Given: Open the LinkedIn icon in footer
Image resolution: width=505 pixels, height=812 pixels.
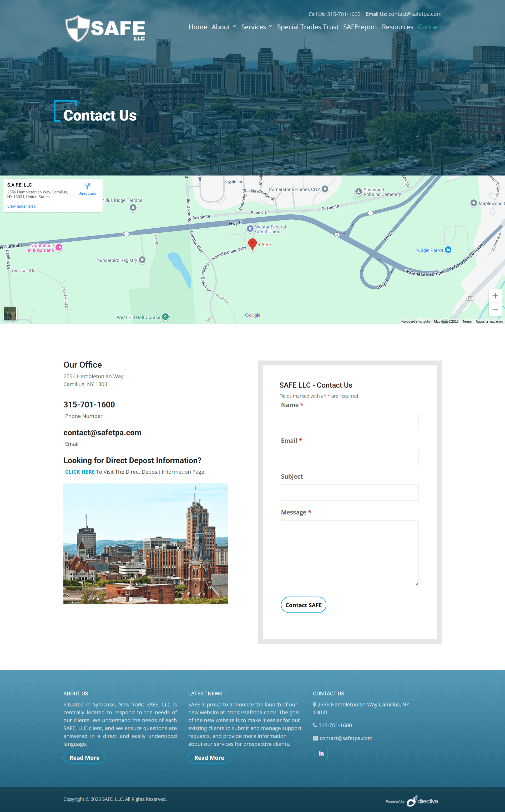Looking at the screenshot, I should pos(321,753).
